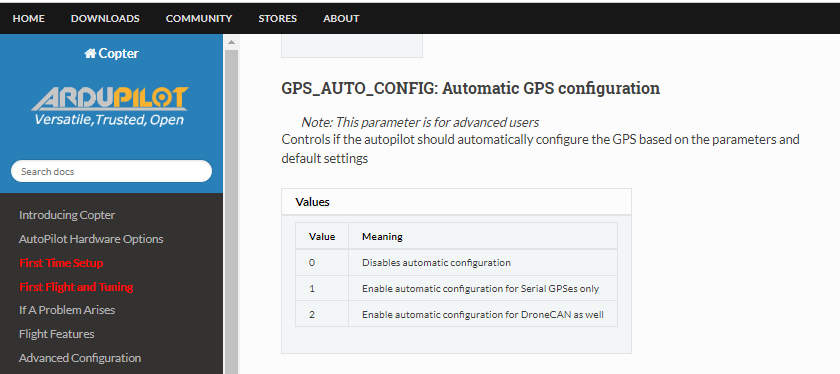Open If A Problem Arises in the sidebar
This screenshot has width=840, height=374.
pyautogui.click(x=67, y=310)
